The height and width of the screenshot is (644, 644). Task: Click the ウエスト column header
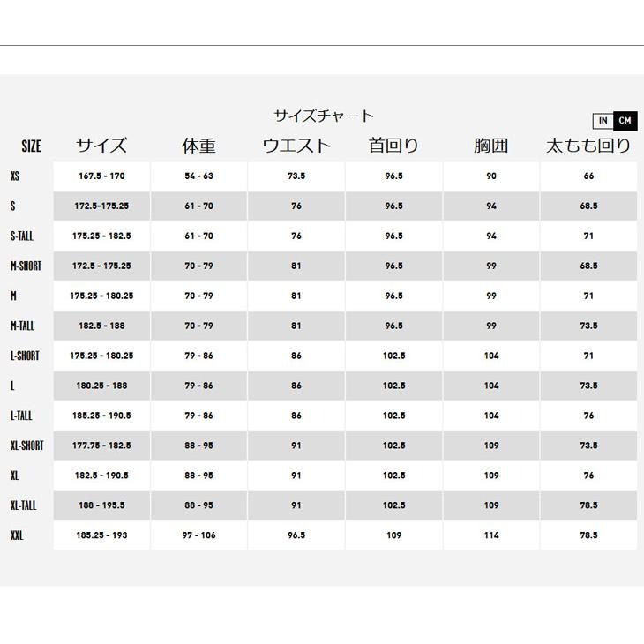pos(296,146)
